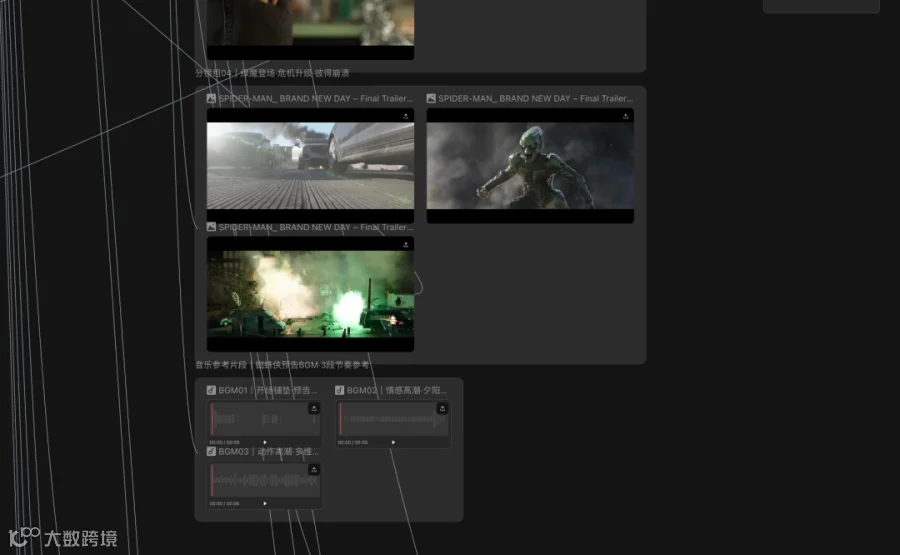Open the car chase street thumbnail
This screenshot has width=900, height=555.
(311, 165)
